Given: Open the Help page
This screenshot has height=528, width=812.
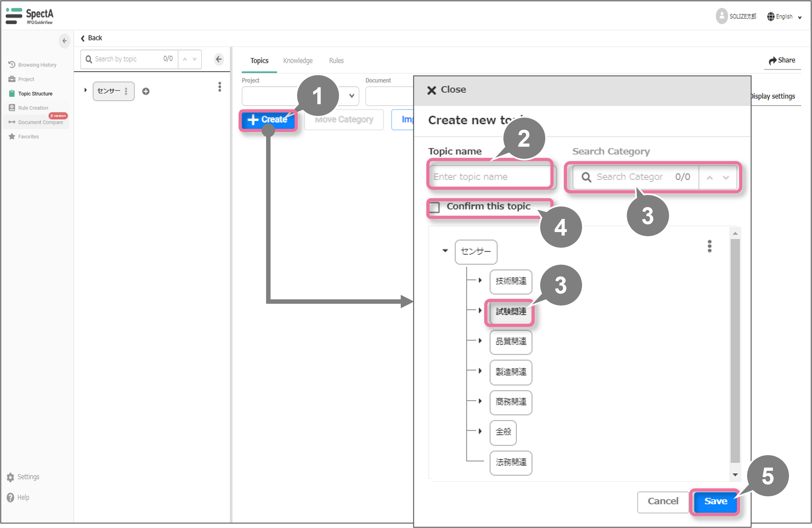Looking at the screenshot, I should 23,497.
